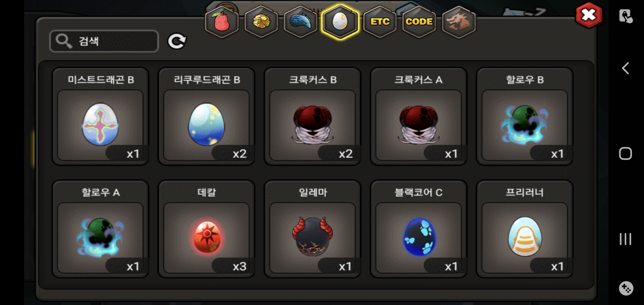This screenshot has width=644, height=305.
Task: Open the game tools controller icon
Action: tap(626, 288)
